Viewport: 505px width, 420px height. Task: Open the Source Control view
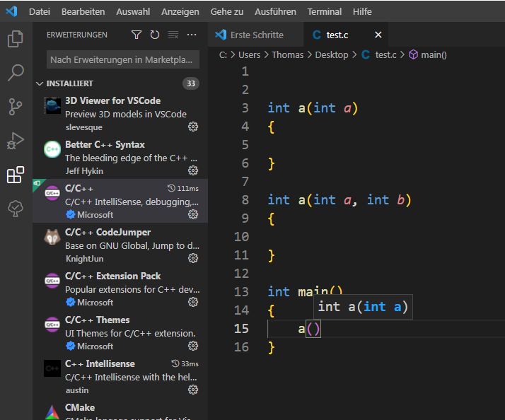[15, 107]
